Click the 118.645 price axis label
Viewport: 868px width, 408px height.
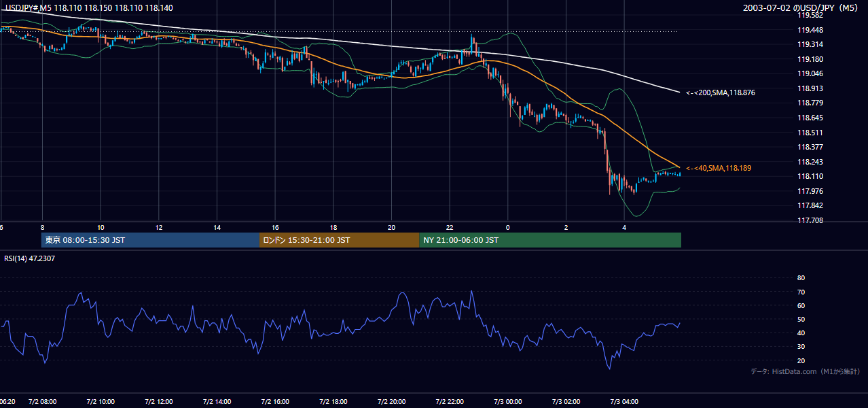click(x=810, y=118)
